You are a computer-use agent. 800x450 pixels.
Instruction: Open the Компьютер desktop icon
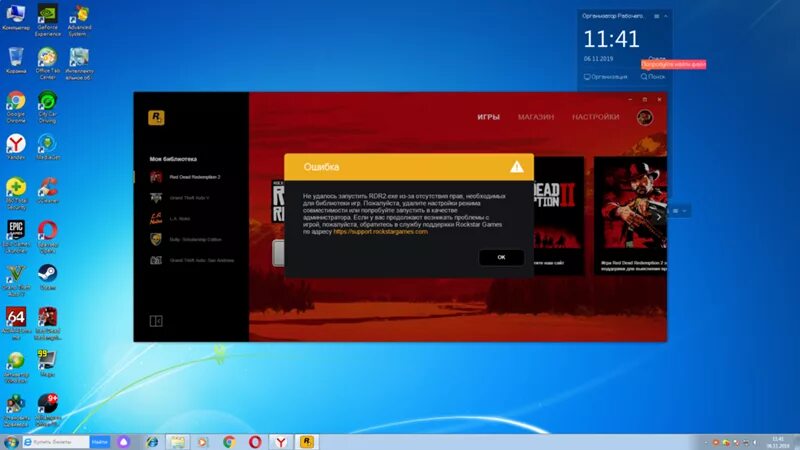pyautogui.click(x=16, y=17)
